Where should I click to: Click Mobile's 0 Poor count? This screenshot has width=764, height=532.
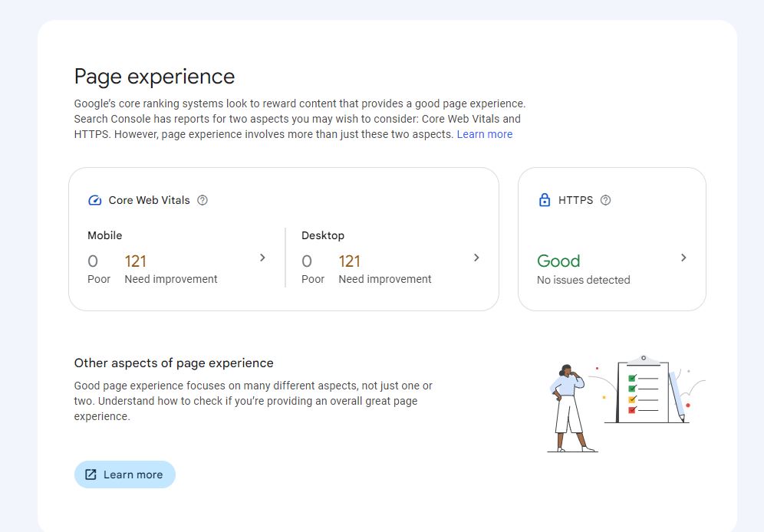93,261
